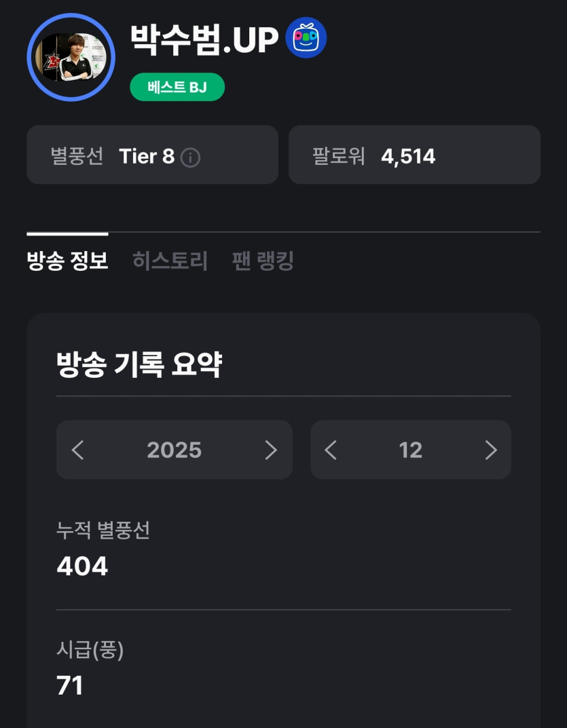Open the Tier 8 info icon
Screen dimensions: 567x728
tap(191, 158)
